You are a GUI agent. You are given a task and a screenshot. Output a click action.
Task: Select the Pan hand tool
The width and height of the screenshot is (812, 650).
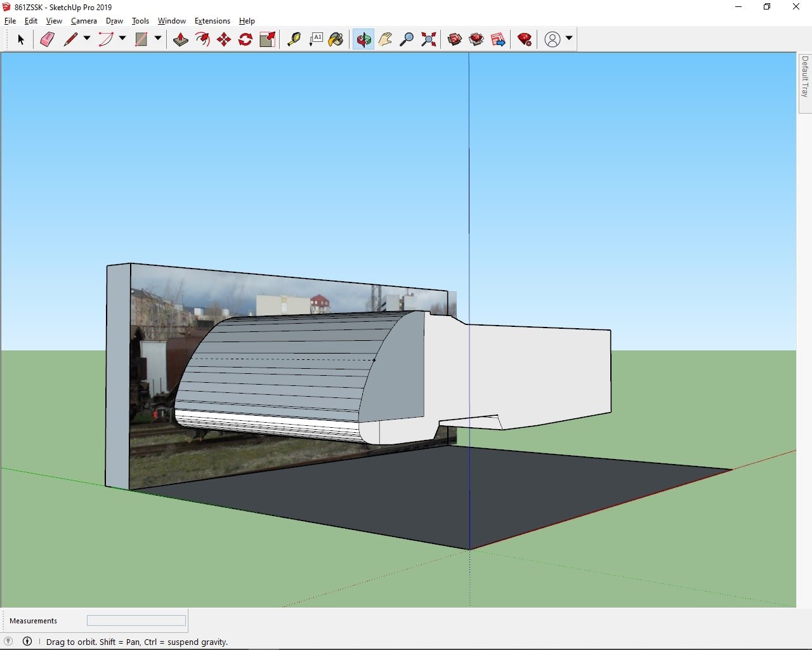click(x=385, y=39)
